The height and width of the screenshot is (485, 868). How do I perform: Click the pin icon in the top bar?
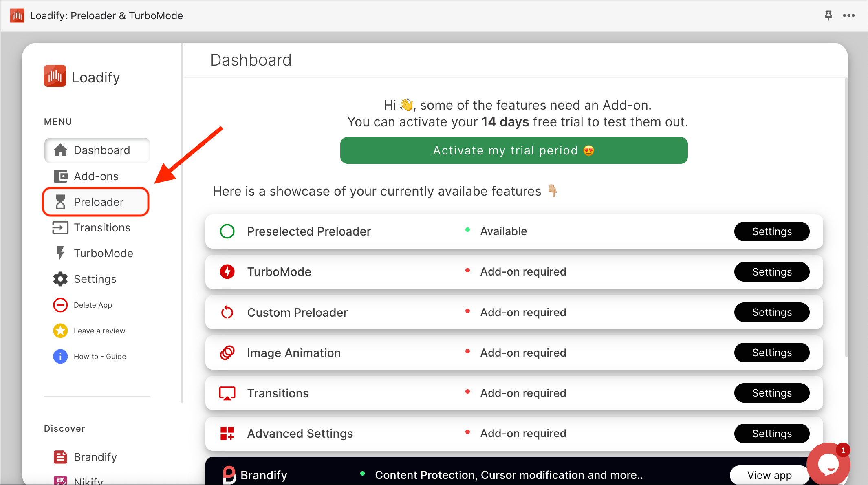829,15
